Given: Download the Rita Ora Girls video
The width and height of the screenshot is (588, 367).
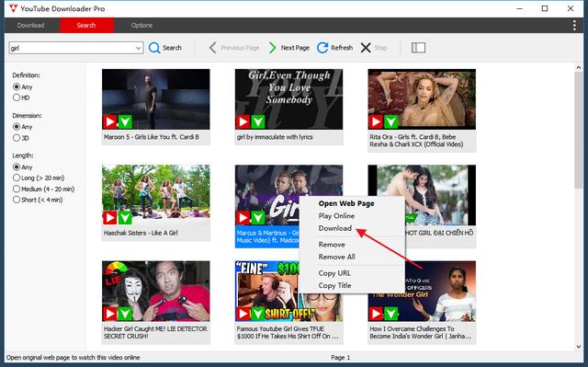Looking at the screenshot, I should pos(390,121).
